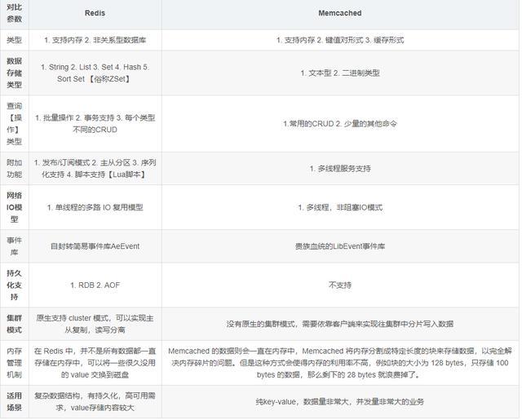Viewport: 522px width, 420px height.
Task: Click the '网络IO模型' row label
Action: [15, 207]
